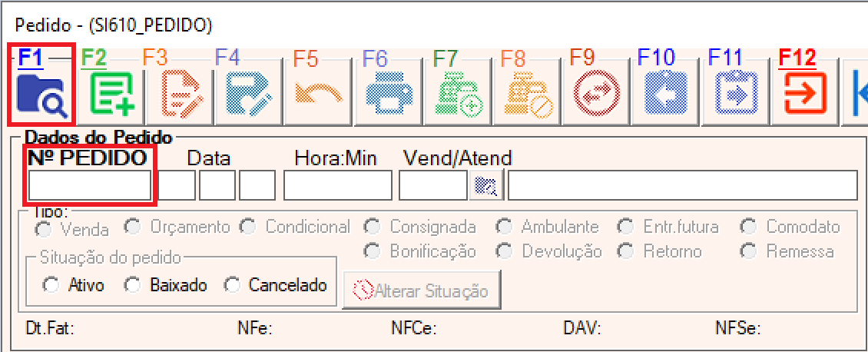868x352 pixels.
Task: Open the Vend/Atend lookup search button
Action: 485,185
